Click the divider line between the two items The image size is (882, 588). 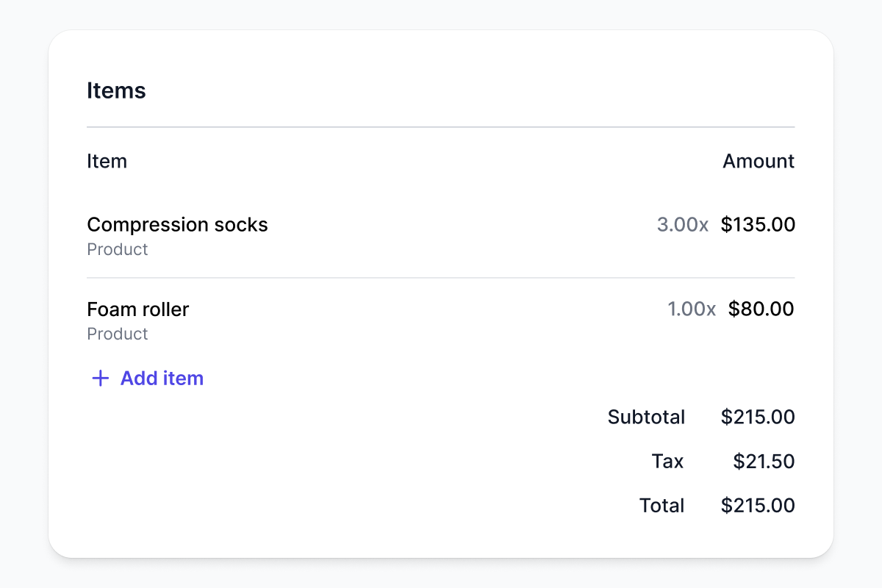(x=441, y=278)
